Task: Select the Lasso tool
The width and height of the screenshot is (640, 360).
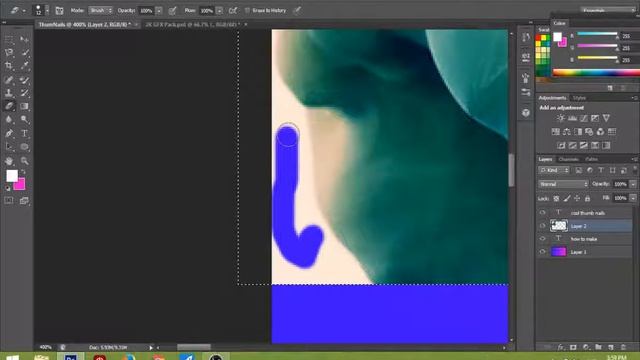Action: pyautogui.click(x=9, y=53)
